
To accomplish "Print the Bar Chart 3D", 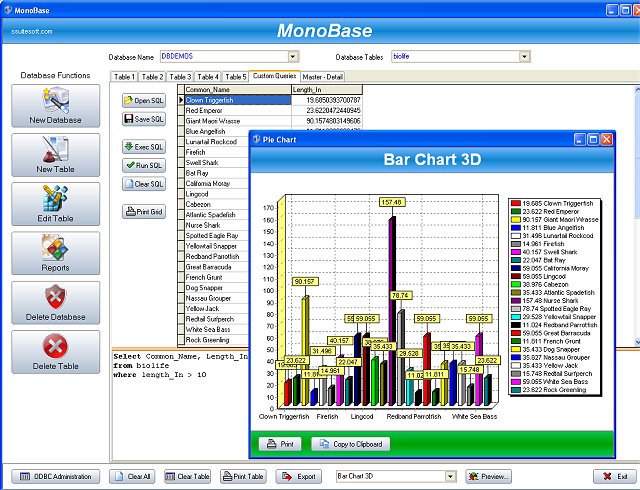I will point(280,444).
